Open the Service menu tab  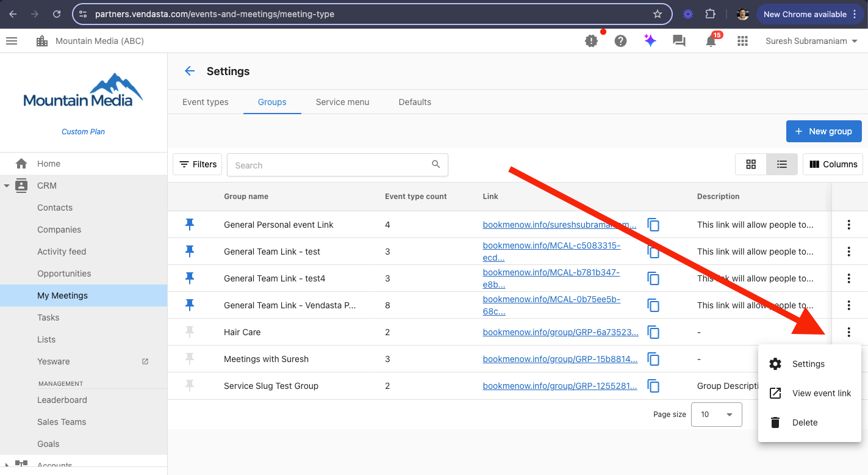342,102
